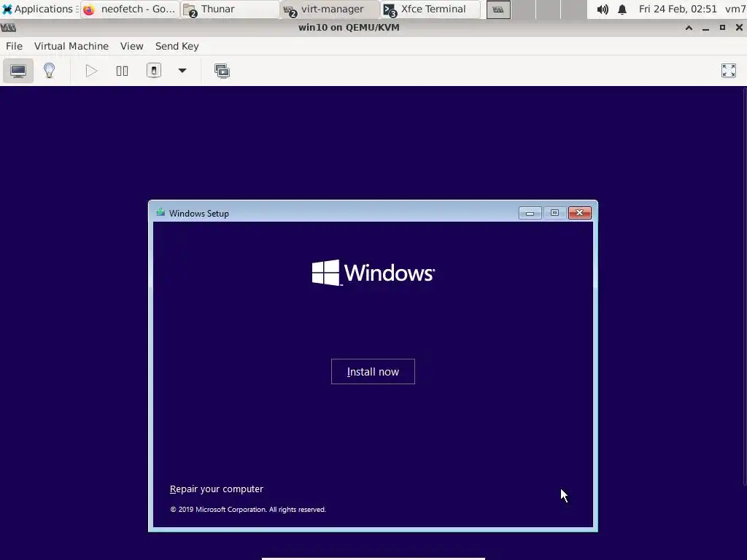Image resolution: width=747 pixels, height=560 pixels.
Task: Click Repair your computer link
Action: (216, 489)
